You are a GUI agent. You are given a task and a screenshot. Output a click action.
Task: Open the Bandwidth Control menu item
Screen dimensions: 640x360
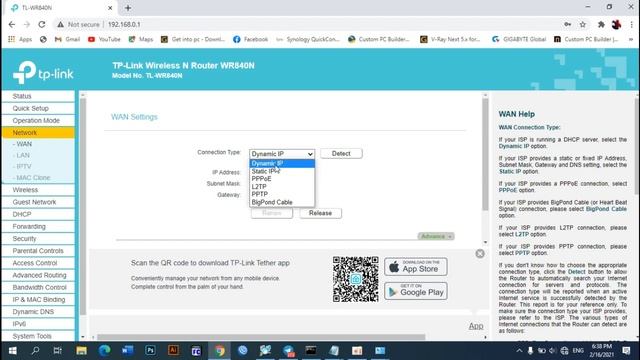tap(38, 288)
